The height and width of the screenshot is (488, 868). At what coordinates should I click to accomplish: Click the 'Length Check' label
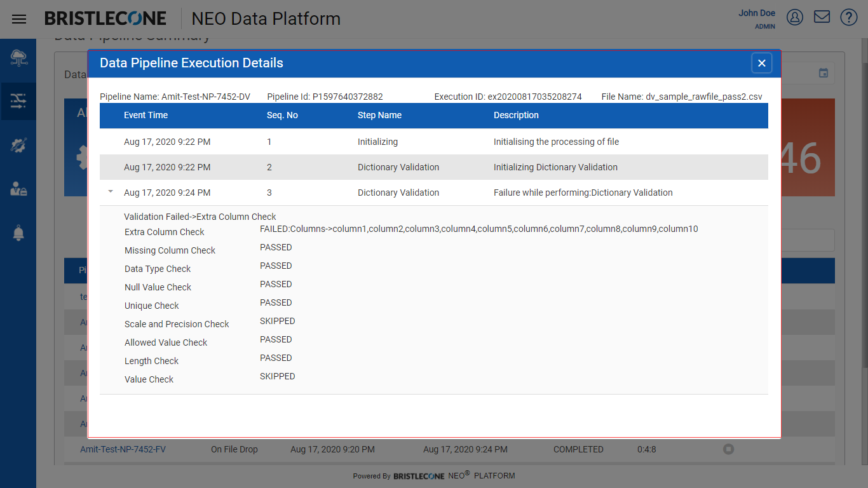click(151, 361)
